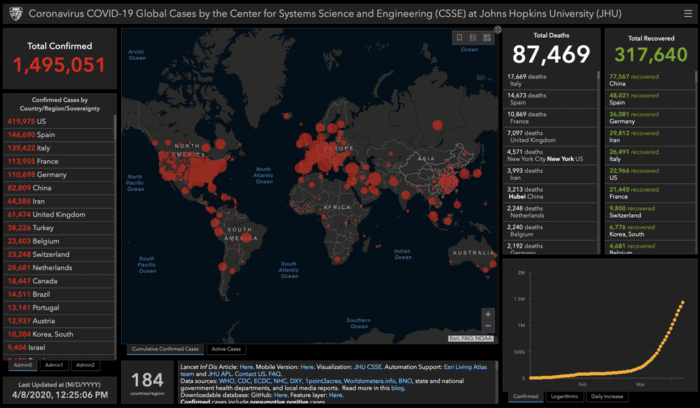Open the ECDC data source link

[262, 381]
